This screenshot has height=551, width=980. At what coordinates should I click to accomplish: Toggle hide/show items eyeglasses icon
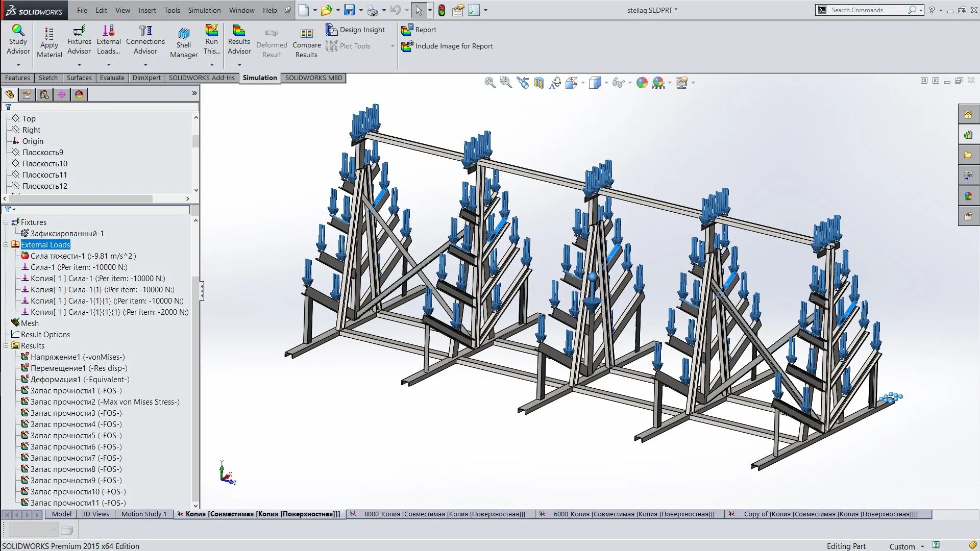pyautogui.click(x=618, y=83)
